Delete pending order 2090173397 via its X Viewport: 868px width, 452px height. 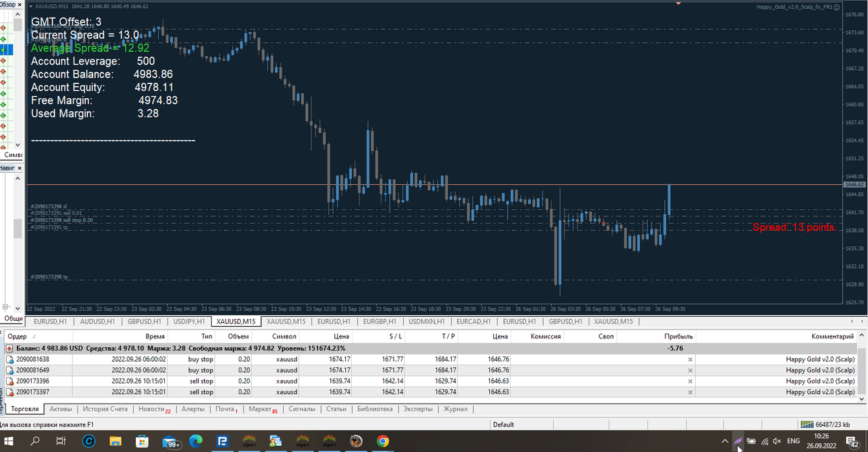click(690, 392)
